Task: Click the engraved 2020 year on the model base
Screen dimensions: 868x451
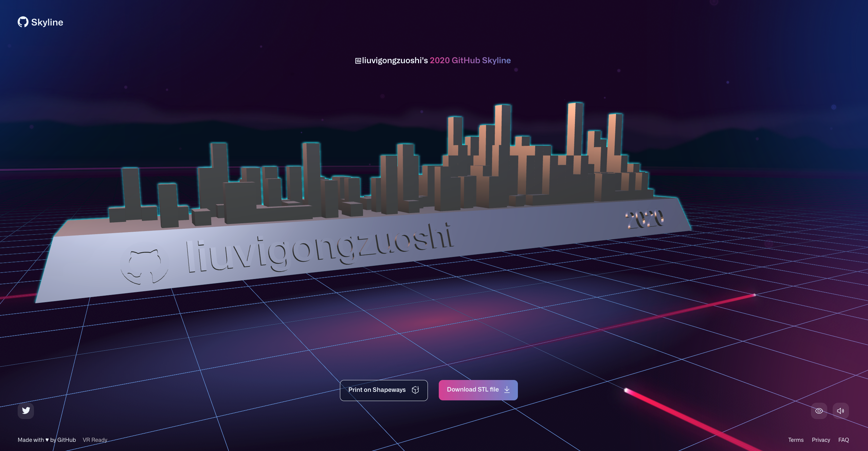Action: 644,219
